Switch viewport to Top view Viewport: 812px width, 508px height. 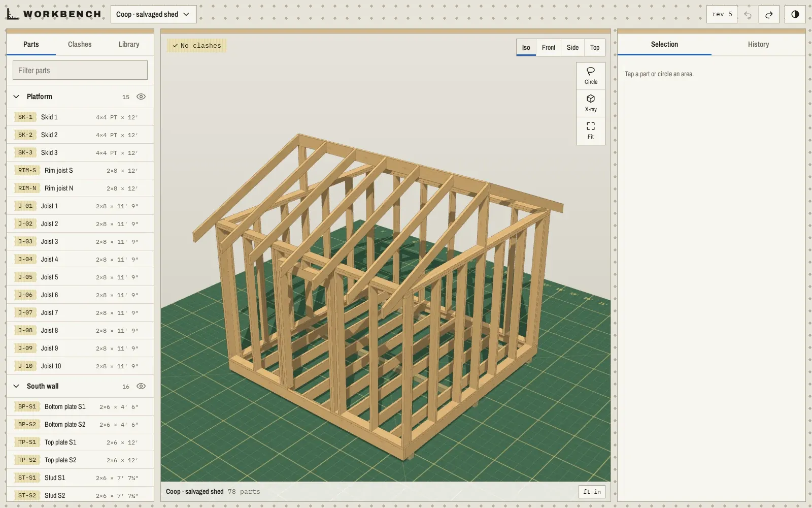[x=595, y=47]
